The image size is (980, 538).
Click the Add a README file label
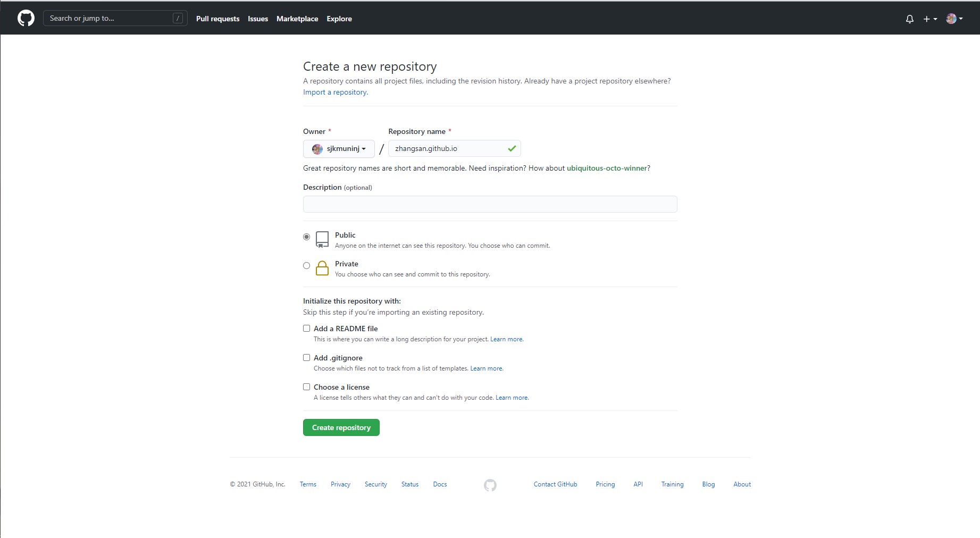coord(346,329)
